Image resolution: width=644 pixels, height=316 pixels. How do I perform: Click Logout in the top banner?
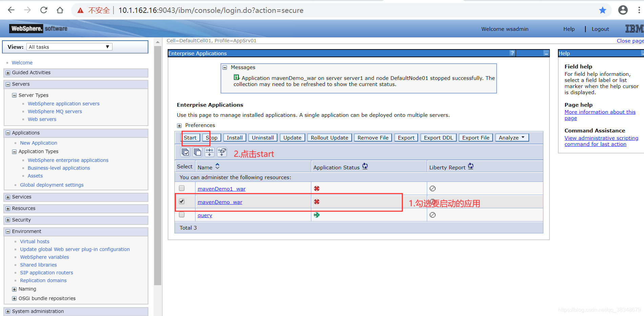click(x=600, y=29)
